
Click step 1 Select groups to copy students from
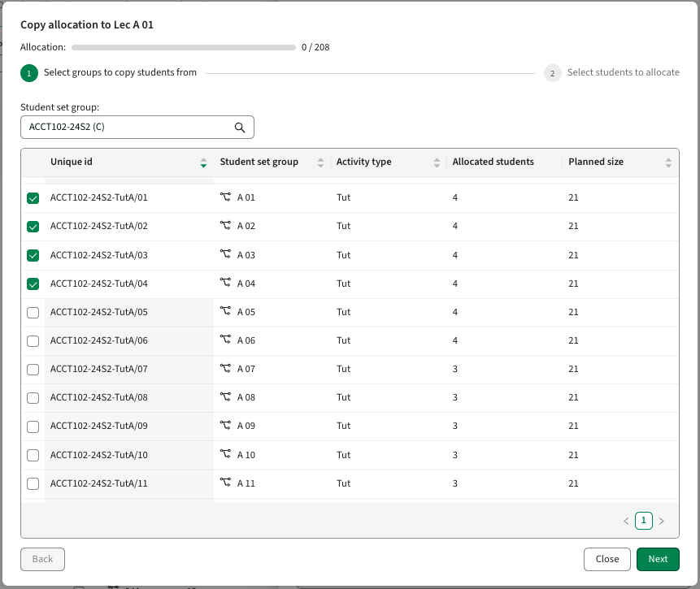108,73
